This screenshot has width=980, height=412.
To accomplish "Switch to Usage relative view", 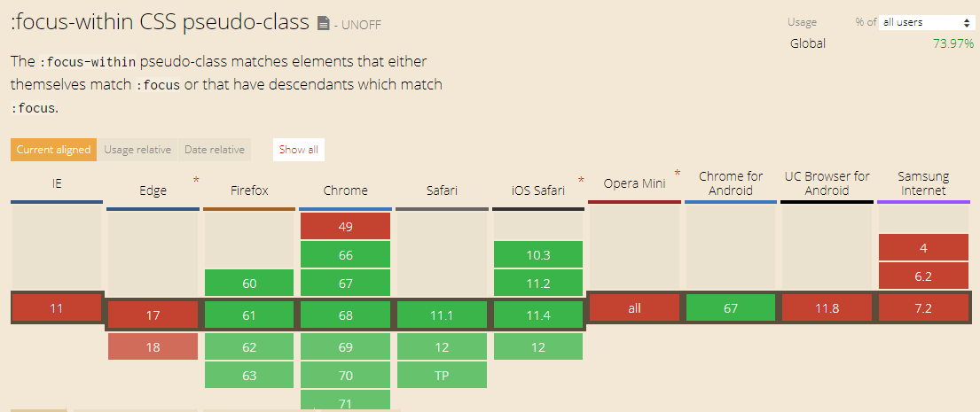I will pyautogui.click(x=137, y=150).
